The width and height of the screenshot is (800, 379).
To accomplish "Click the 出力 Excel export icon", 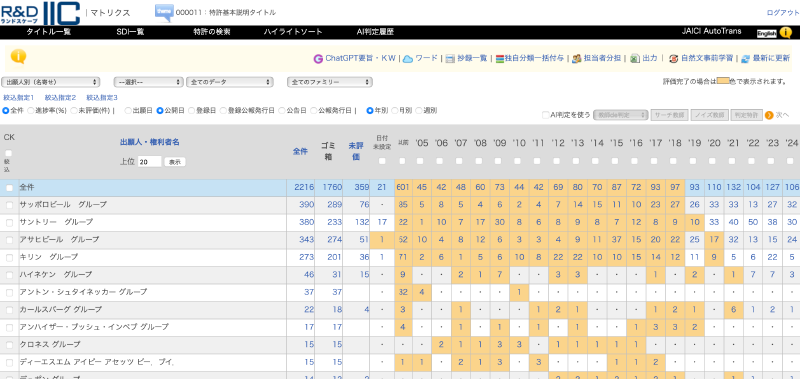I will [635, 59].
